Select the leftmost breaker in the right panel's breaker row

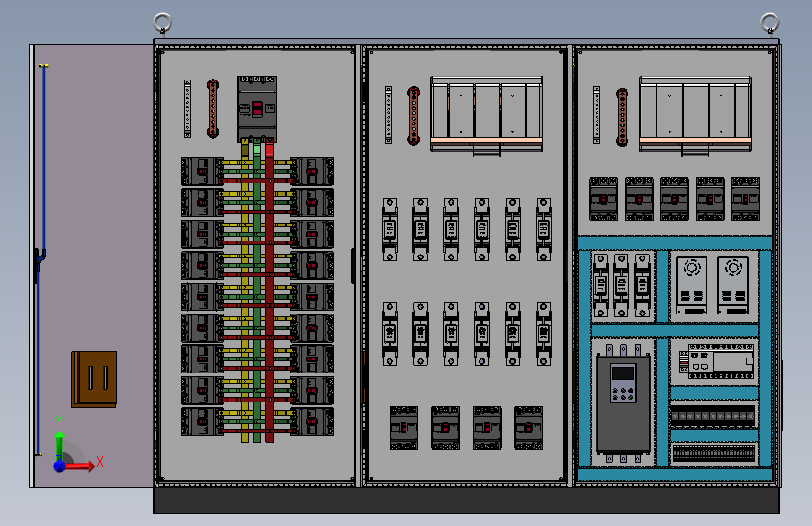pyautogui.click(x=603, y=198)
